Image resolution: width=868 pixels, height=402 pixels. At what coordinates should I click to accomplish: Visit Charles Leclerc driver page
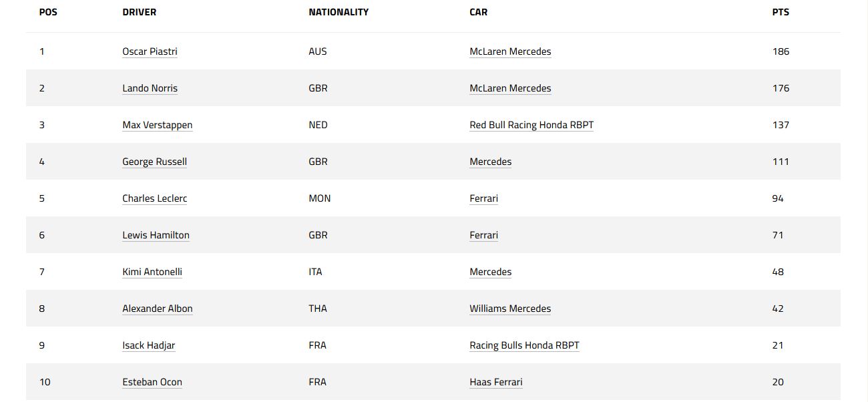click(x=155, y=198)
